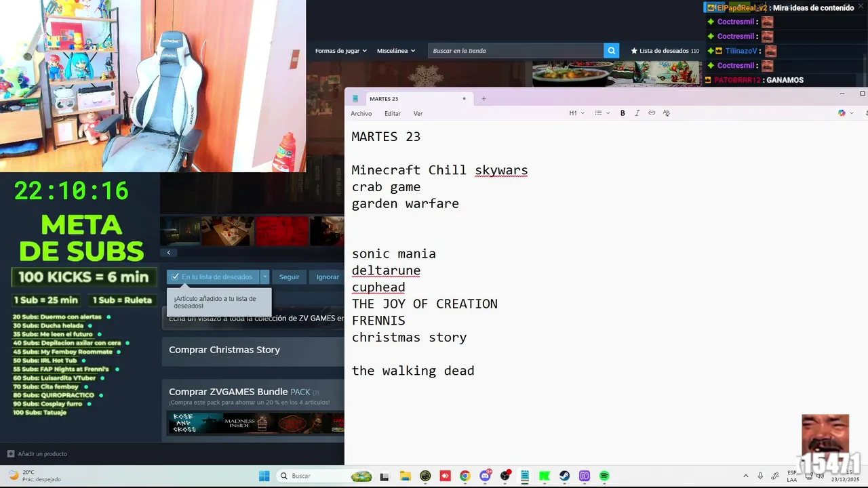Click the misspelled word 'skywars' in Notepad
Screen dimensions: 868x488
[501, 170]
